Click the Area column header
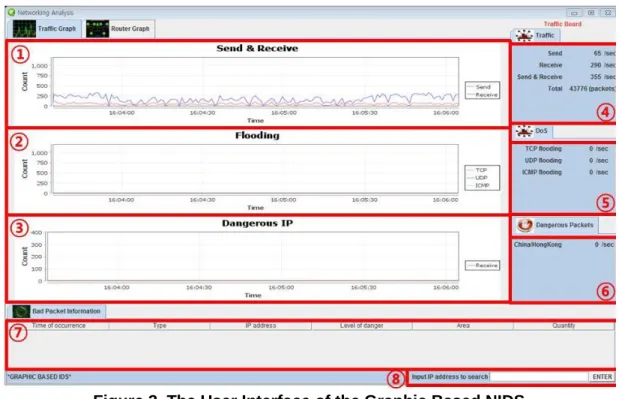This screenshot has width=619, height=399. point(463,326)
